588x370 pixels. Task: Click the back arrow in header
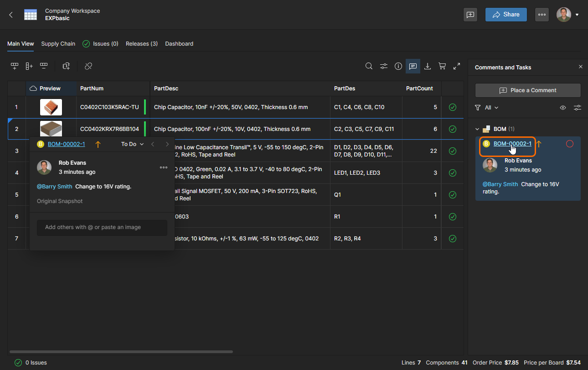[11, 15]
